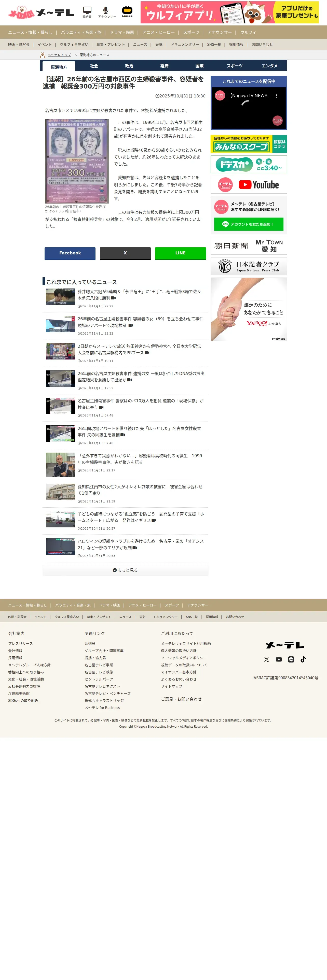Viewport: 327px width, 980px height.
Task: Share article on Facebook
Action: (x=70, y=253)
